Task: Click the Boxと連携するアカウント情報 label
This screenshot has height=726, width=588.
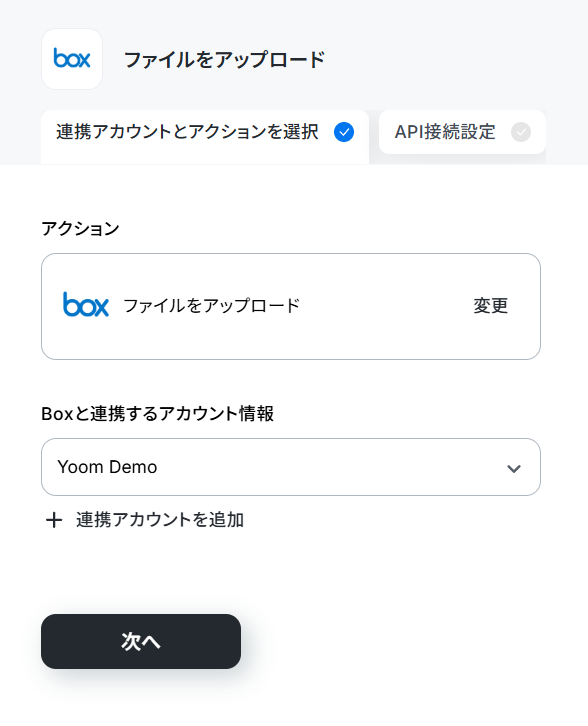Action: point(157,413)
